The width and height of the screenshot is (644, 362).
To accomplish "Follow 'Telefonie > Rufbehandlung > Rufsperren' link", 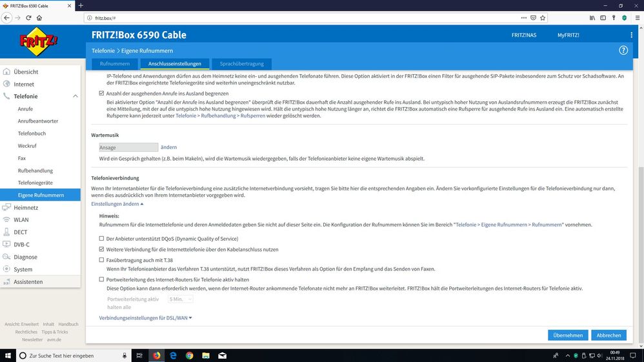I will click(x=220, y=116).
